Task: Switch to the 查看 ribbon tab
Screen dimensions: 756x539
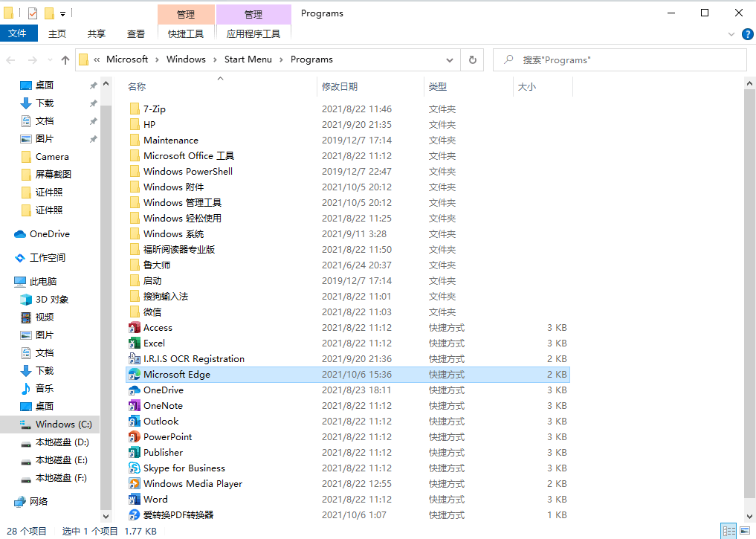Action: coord(136,33)
